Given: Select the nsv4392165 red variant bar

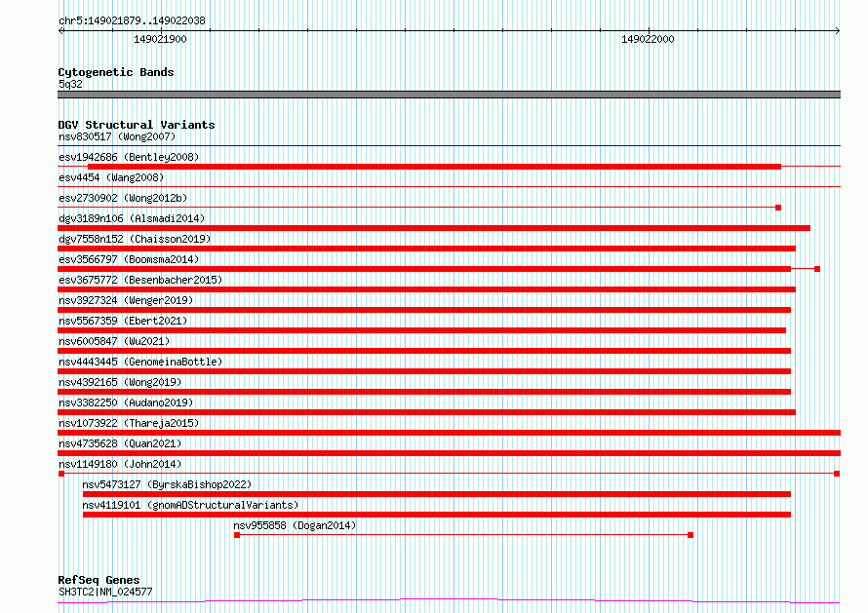Looking at the screenshot, I should tap(424, 392).
